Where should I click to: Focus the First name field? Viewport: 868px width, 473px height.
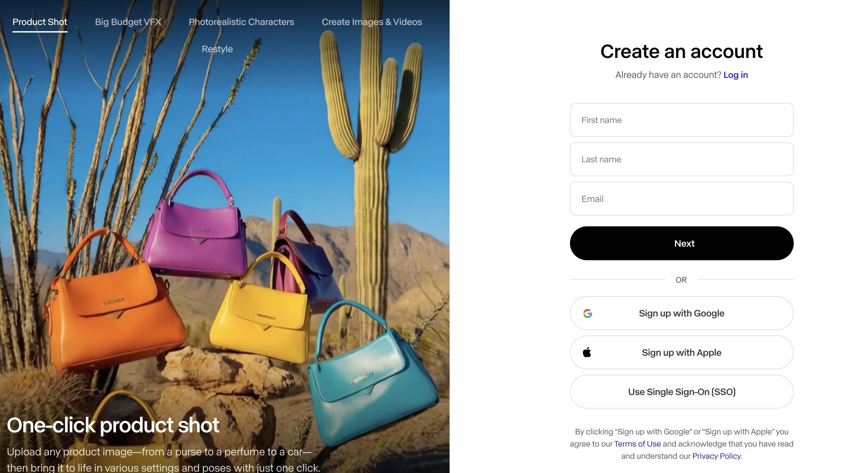pos(682,120)
